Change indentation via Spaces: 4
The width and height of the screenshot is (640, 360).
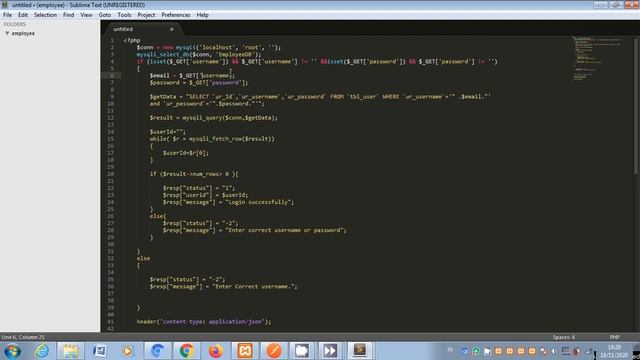pyautogui.click(x=564, y=337)
